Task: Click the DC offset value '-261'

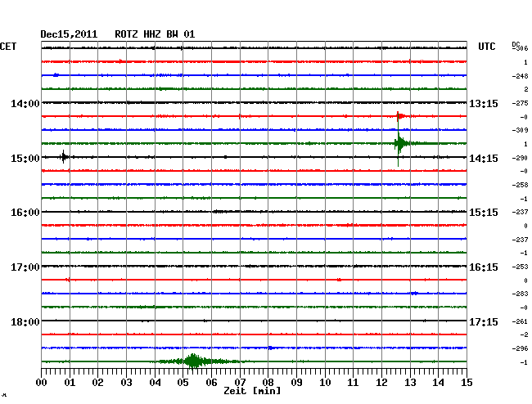Action: [520, 321]
